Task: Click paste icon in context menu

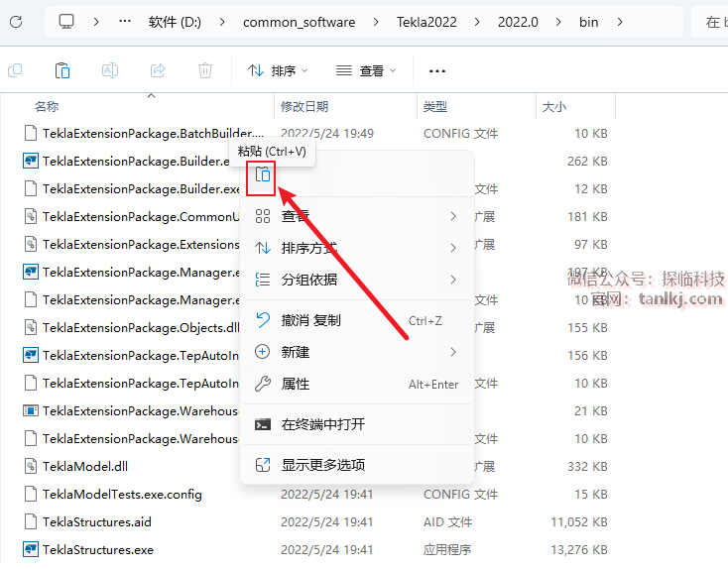Action: click(262, 175)
